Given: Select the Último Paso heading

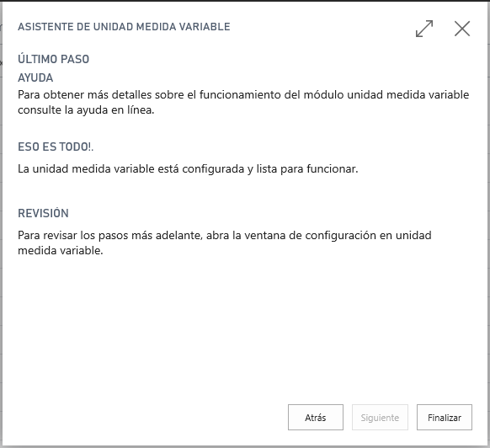Looking at the screenshot, I should tap(53, 59).
